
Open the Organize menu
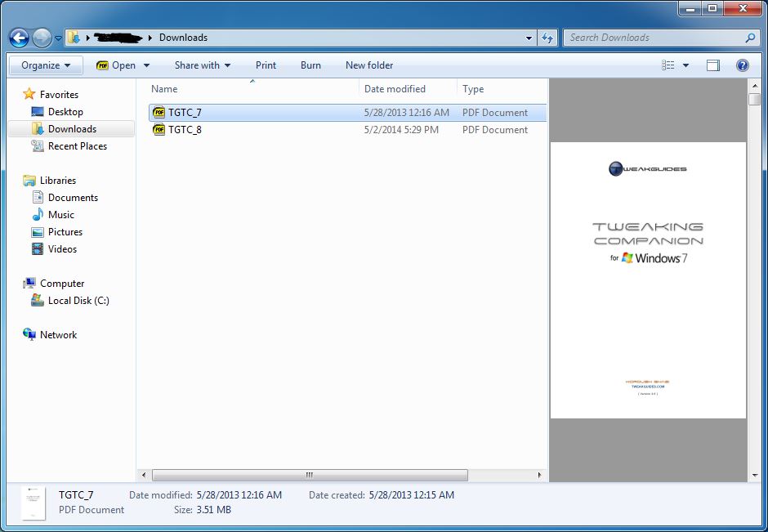[46, 65]
